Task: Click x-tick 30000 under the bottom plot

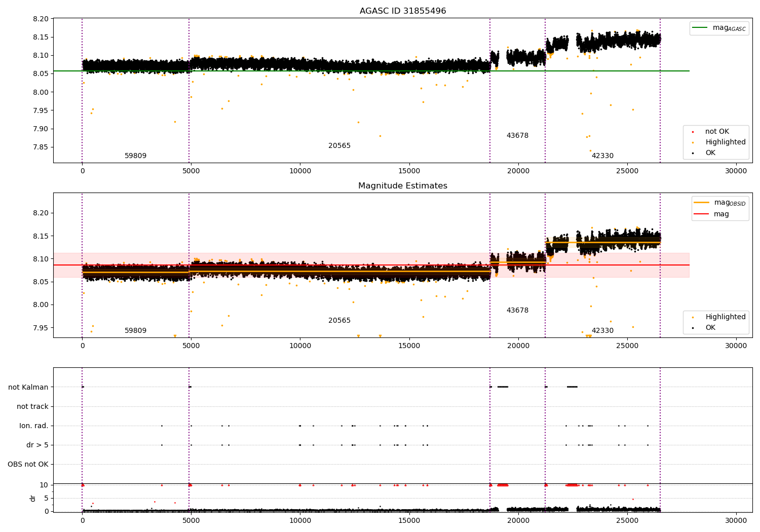Action: pos(736,521)
